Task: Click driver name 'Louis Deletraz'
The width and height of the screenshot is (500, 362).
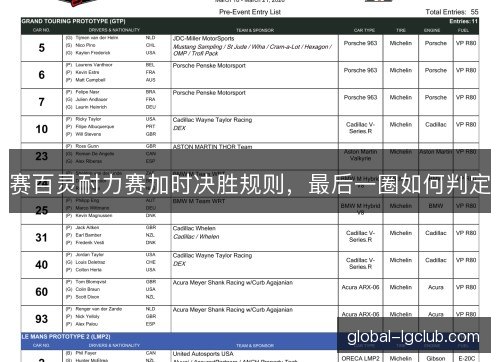Action: click(x=90, y=262)
